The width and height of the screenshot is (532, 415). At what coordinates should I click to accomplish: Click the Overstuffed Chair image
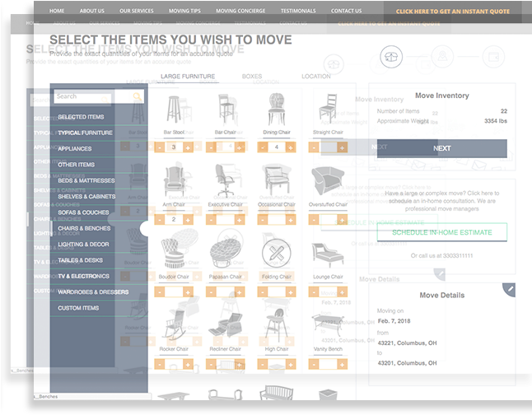coord(328,180)
